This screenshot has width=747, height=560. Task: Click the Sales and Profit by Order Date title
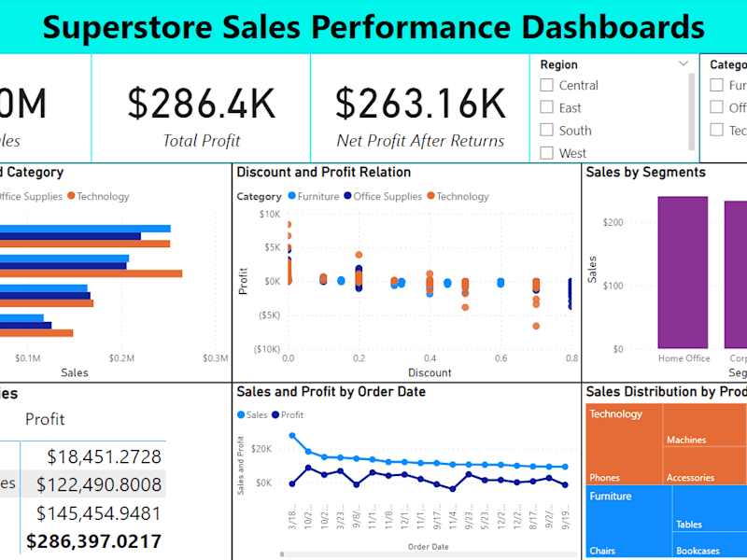click(x=331, y=391)
